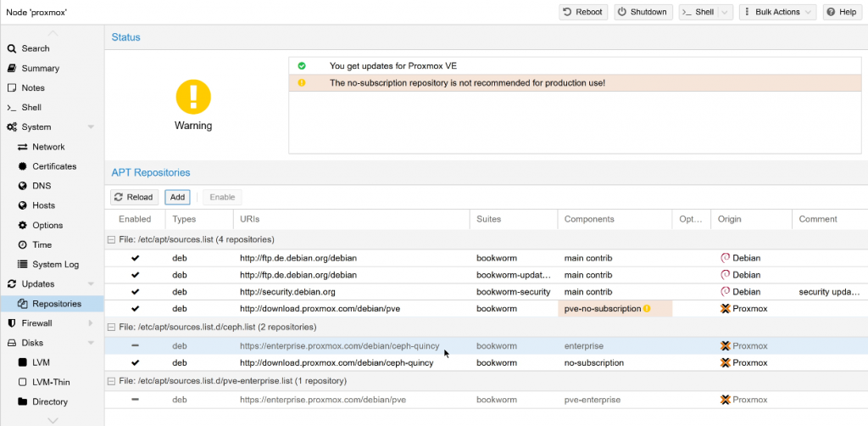Screen dimensions: 868x426
Task: Open the Shell console button
Action: click(698, 12)
